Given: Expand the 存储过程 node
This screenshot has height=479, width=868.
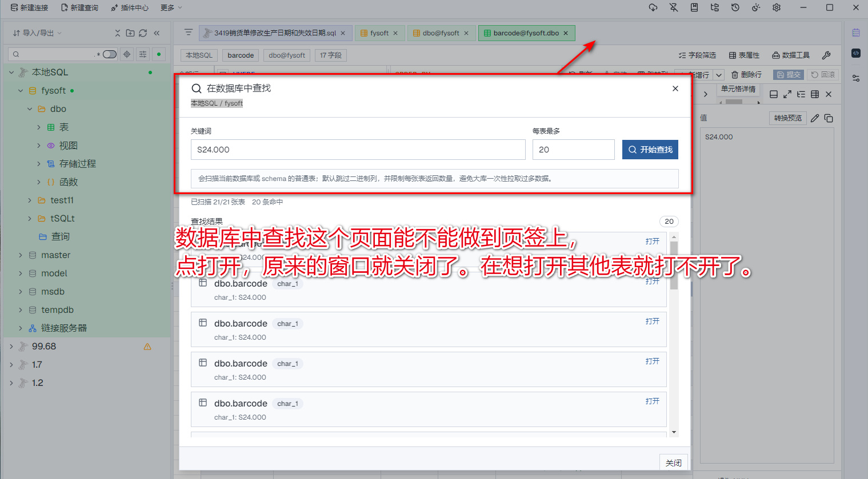Looking at the screenshot, I should 39,164.
